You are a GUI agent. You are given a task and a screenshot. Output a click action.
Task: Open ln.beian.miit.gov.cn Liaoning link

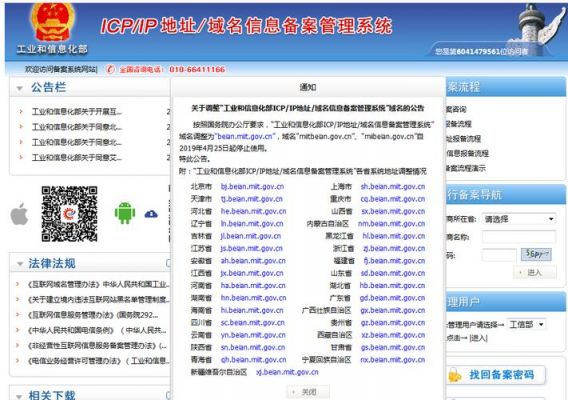252,224
